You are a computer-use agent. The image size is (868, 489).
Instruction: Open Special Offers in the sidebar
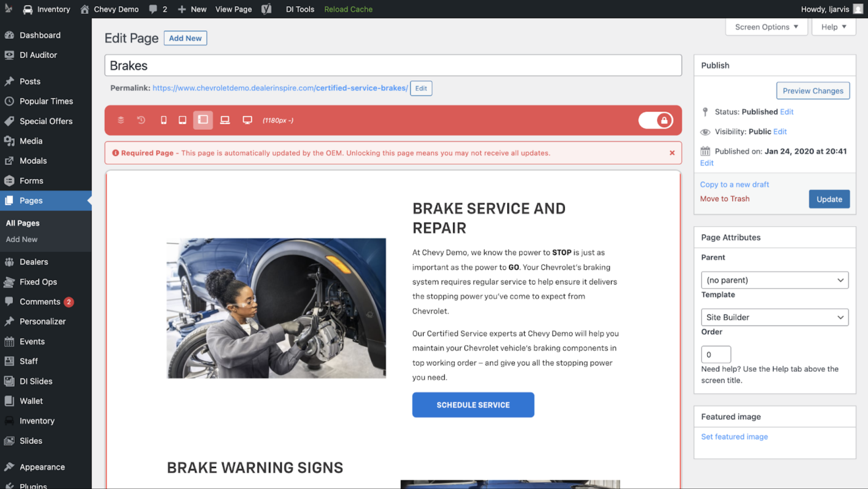click(x=46, y=121)
